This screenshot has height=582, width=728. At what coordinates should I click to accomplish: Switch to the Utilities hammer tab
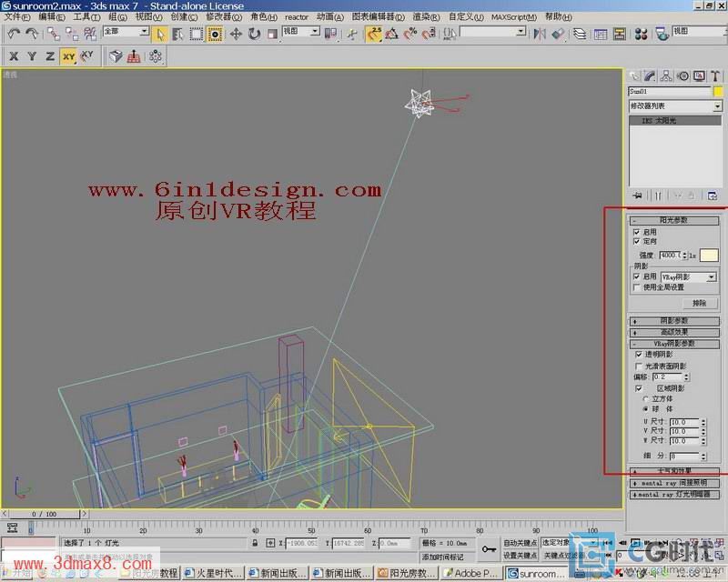[x=715, y=76]
